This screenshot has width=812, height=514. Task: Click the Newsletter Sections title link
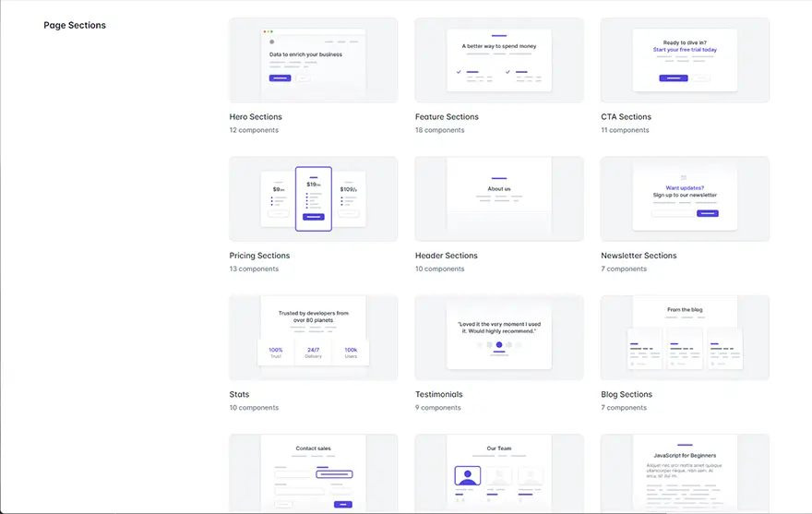click(x=639, y=256)
